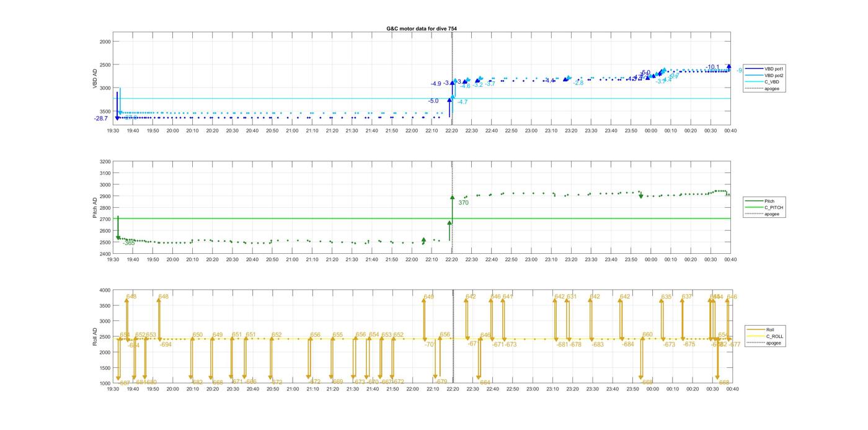Click the "VBD AD" y-axis label

(x=95, y=79)
